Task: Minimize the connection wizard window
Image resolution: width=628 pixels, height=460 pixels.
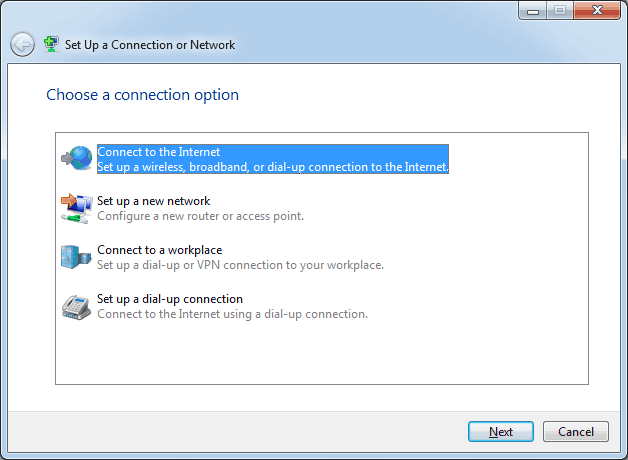Action: coord(533,10)
